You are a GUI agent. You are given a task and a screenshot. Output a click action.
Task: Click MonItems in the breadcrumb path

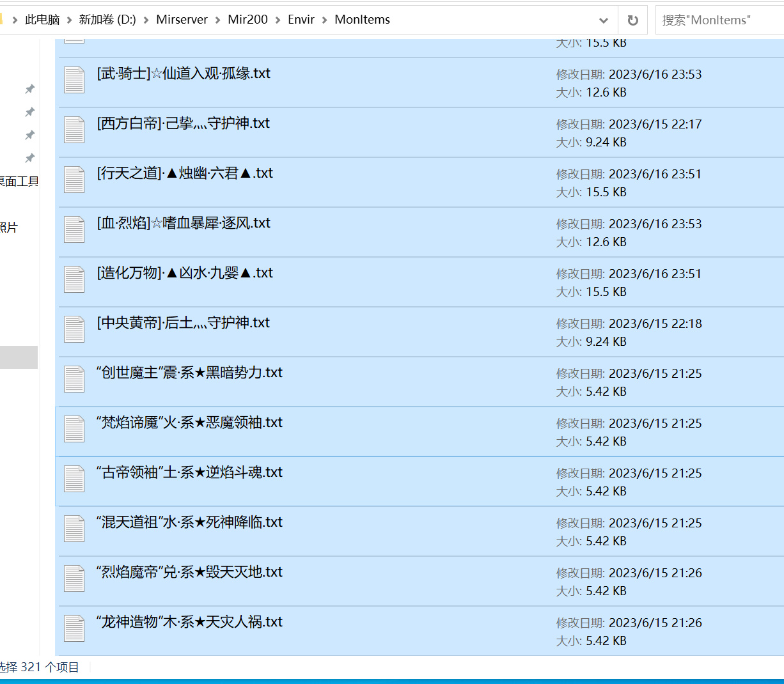(x=363, y=20)
